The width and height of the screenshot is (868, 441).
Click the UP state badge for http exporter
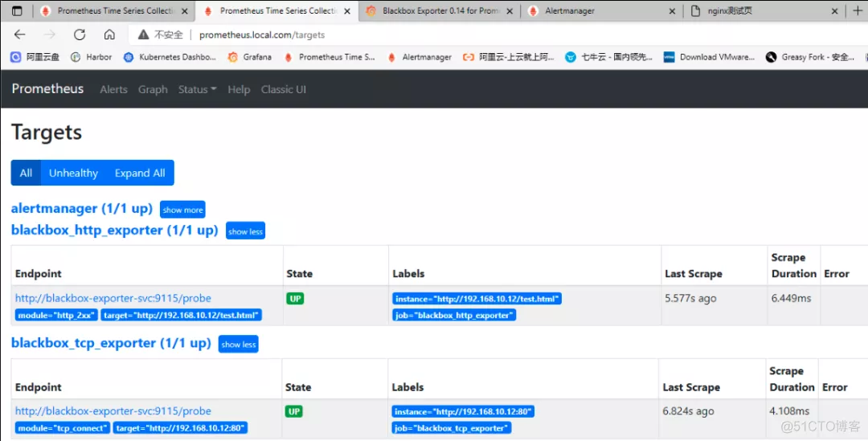[x=295, y=299]
